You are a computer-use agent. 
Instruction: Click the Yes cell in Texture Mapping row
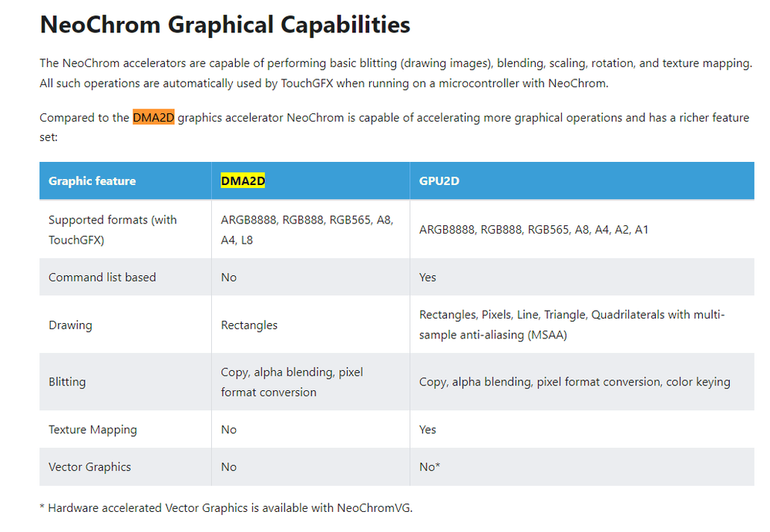click(x=428, y=429)
